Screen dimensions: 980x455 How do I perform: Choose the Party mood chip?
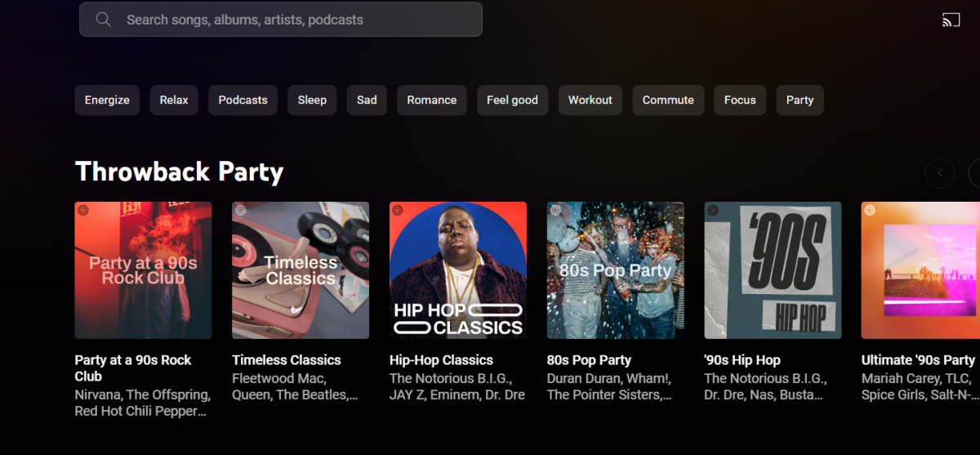[800, 100]
